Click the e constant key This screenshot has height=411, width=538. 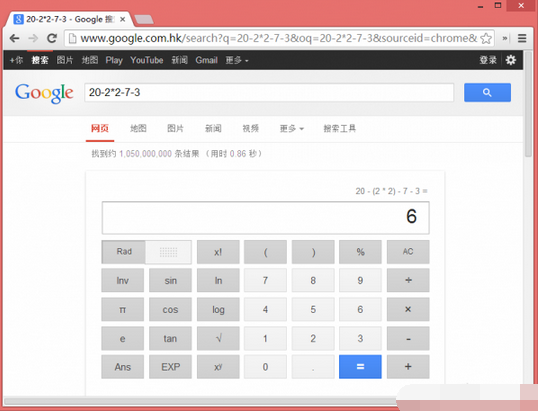pos(122,338)
